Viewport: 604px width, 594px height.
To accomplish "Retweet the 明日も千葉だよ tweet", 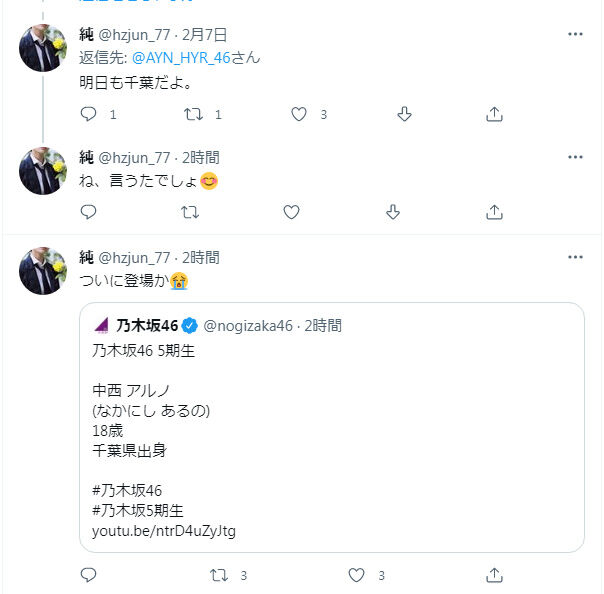I will pos(193,114).
